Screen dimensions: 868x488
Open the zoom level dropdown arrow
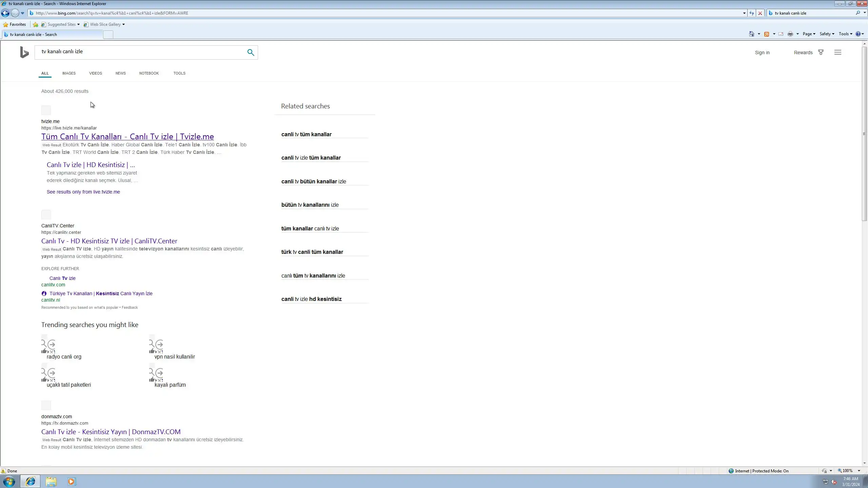pos(859,471)
